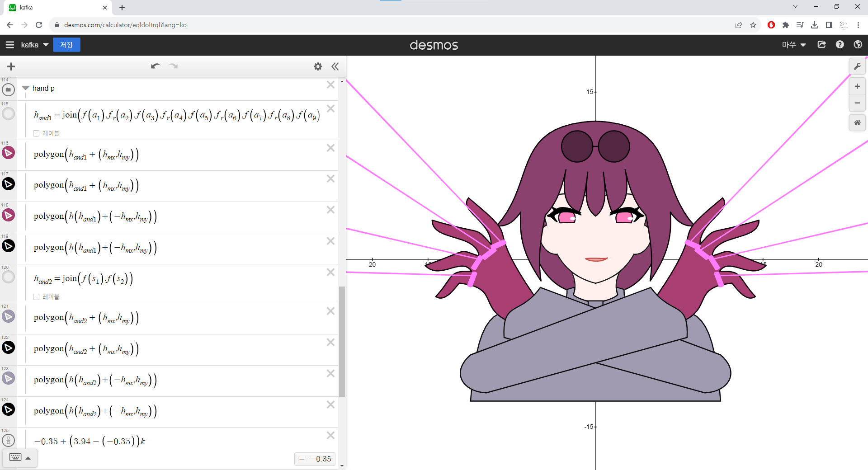This screenshot has height=470, width=868.
Task: Open the account dropdown at top right
Action: click(x=794, y=45)
